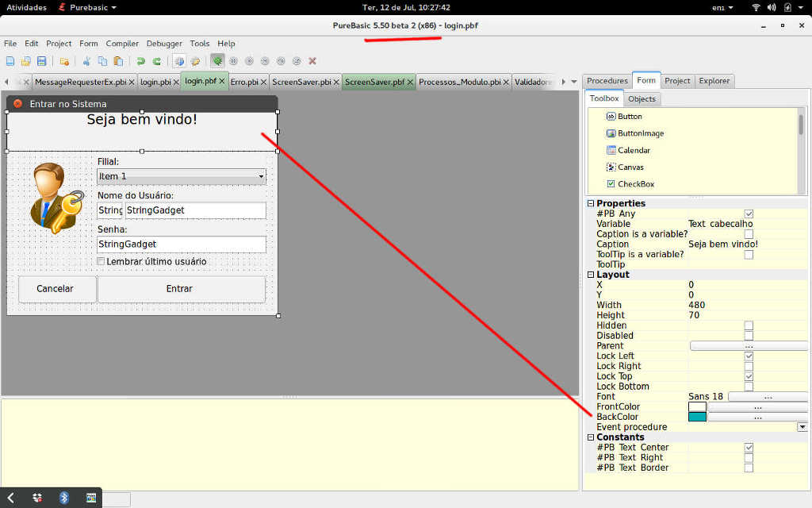
Task: Open the Event procedure dropdown
Action: [802, 427]
